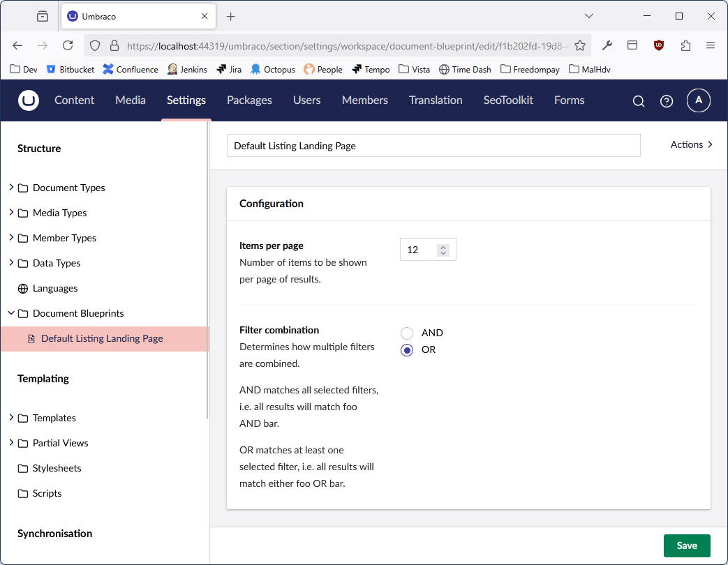Expand the Templates tree node
The image size is (728, 565).
(x=11, y=417)
